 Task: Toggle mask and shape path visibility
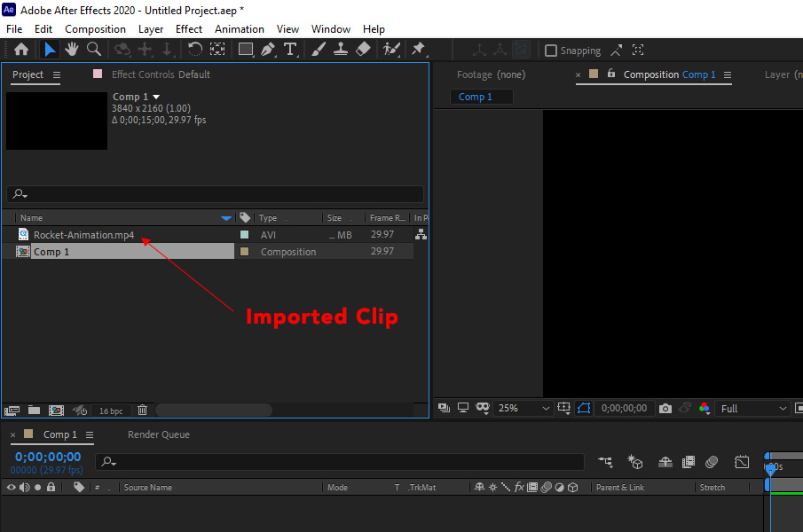click(584, 409)
